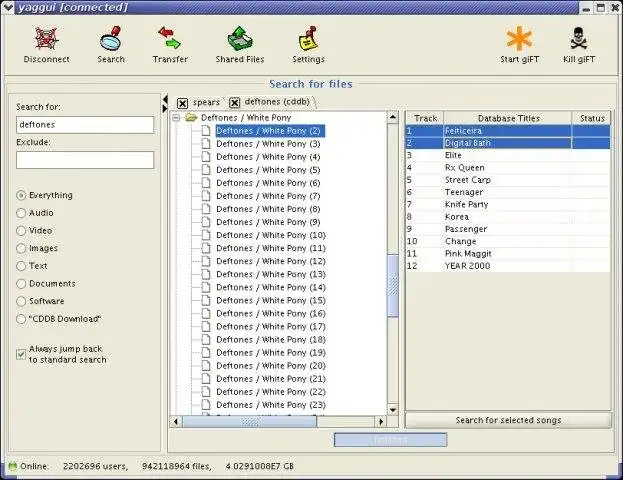Screen dimensions: 623x480
Task: Toggle Always jump back to standard search
Action: [x=21, y=354]
